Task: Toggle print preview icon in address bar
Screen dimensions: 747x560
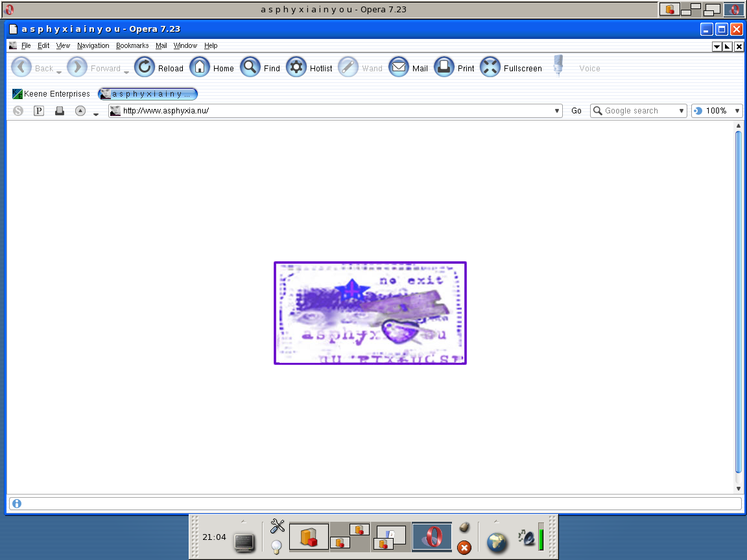Action: 60,111
